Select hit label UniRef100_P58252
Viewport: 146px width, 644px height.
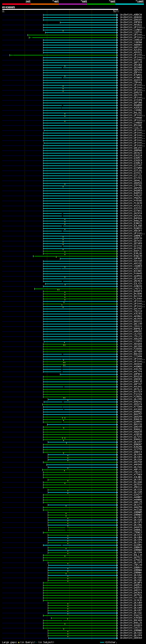[131, 198]
